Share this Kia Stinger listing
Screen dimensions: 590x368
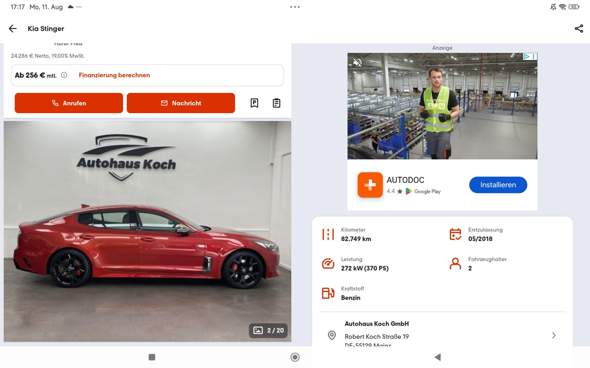click(579, 29)
